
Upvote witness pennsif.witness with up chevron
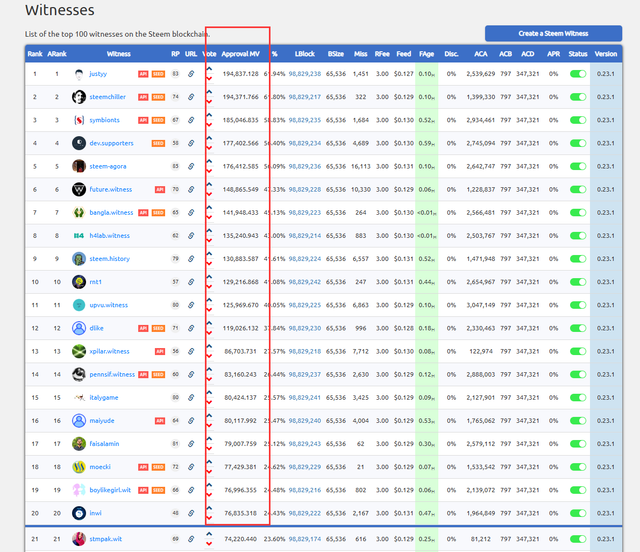click(x=209, y=369)
